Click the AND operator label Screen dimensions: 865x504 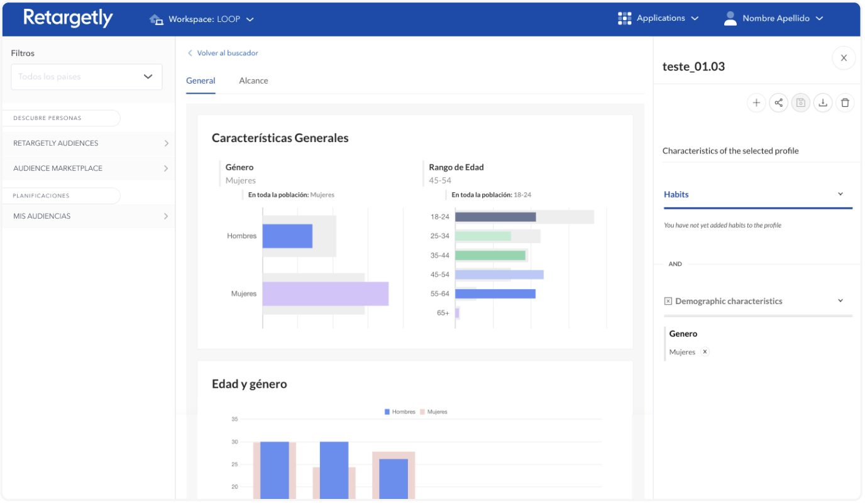(x=675, y=264)
